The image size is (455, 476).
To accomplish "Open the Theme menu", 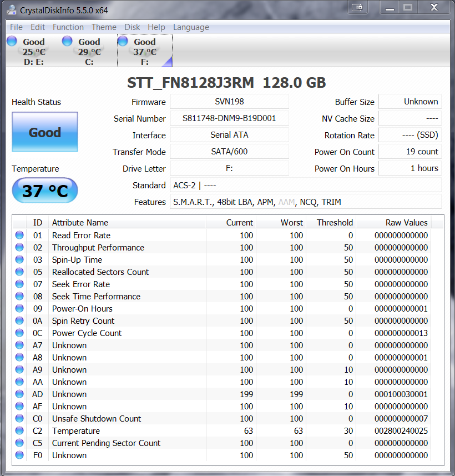I will click(104, 27).
